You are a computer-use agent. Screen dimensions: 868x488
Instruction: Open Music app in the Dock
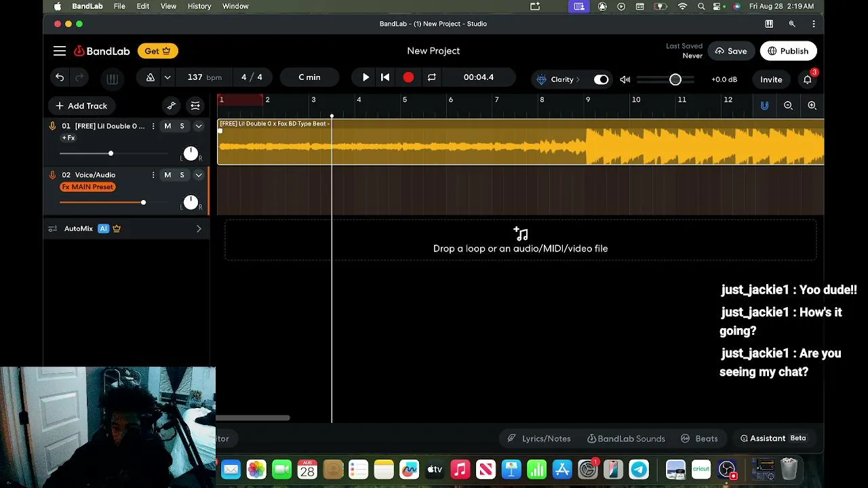(460, 469)
